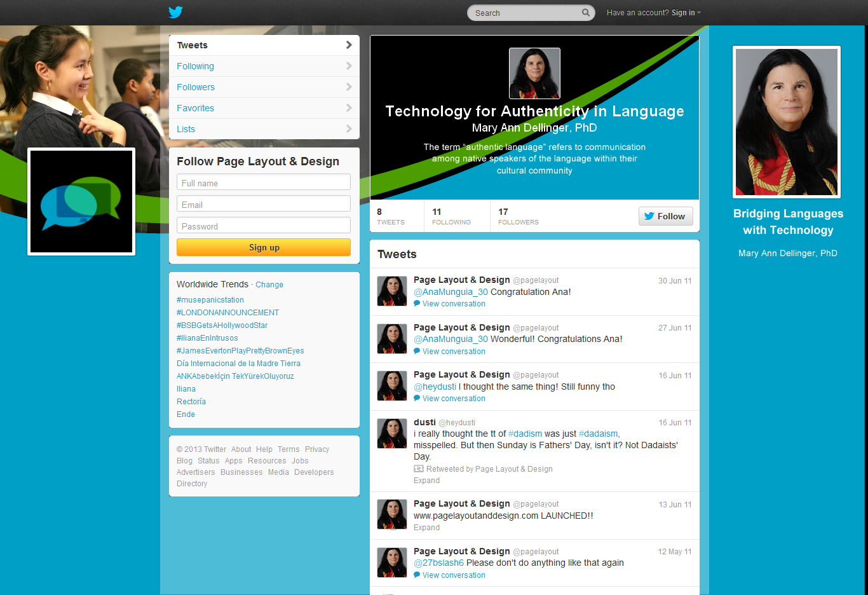This screenshot has width=868, height=595.
Task: Click conversation bubble icon on 30 Jun tweet
Action: [x=417, y=304]
